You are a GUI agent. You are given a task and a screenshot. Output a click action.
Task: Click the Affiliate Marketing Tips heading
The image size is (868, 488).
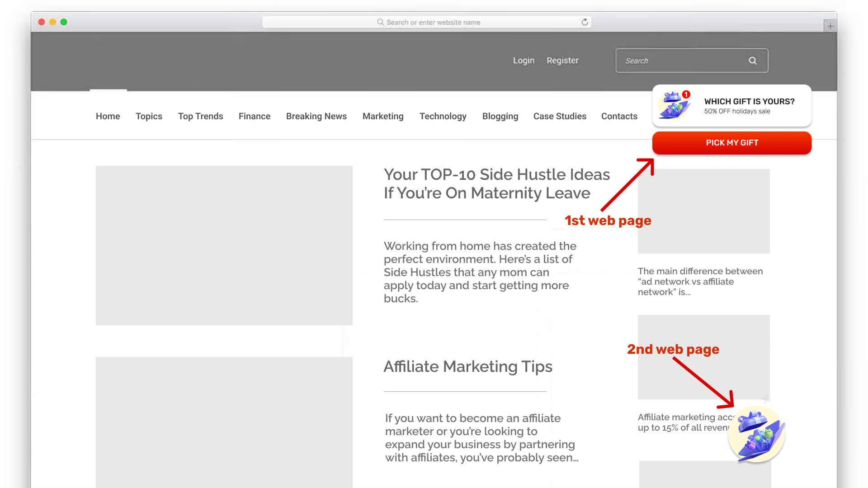(468, 366)
